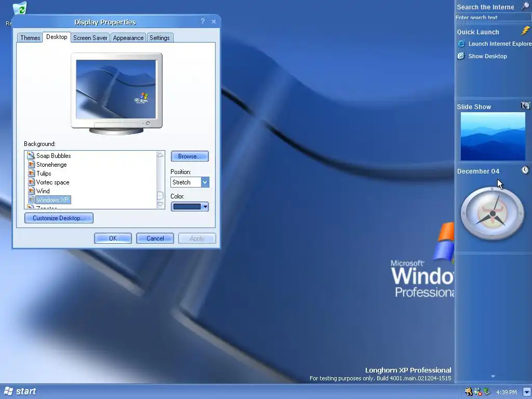Open the Recycle Bin desktop icon
Image resolution: width=532 pixels, height=399 pixels.
pyautogui.click(x=20, y=8)
